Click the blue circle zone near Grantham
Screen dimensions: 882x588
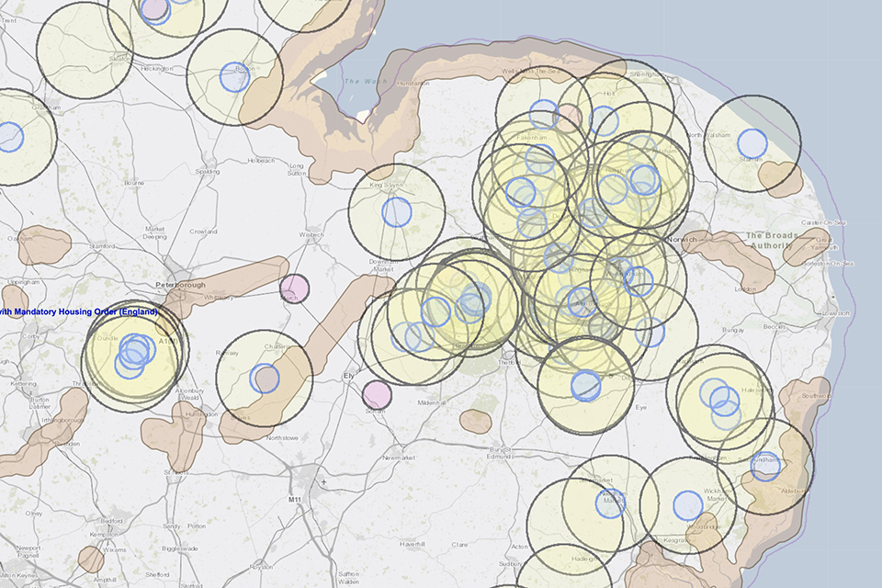(x=9, y=137)
